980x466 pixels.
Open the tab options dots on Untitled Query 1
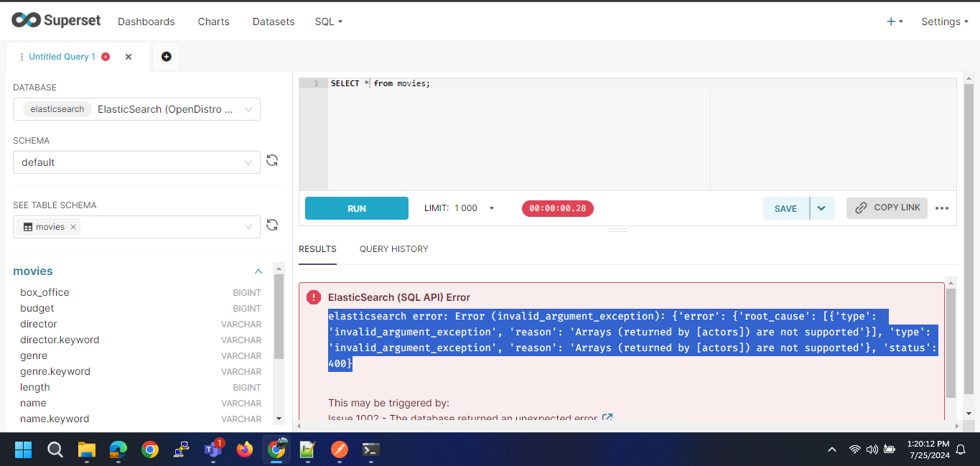(22, 57)
